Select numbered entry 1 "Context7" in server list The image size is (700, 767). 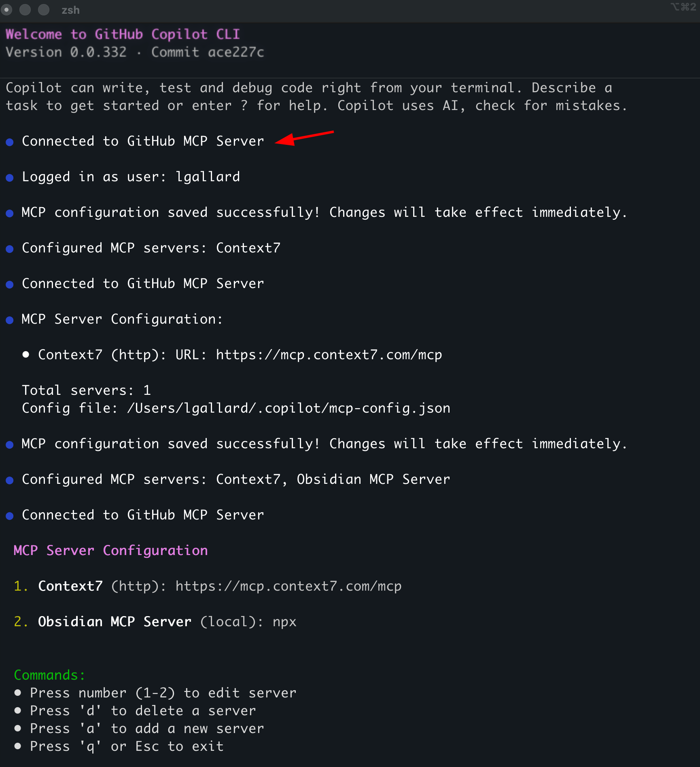coord(70,586)
